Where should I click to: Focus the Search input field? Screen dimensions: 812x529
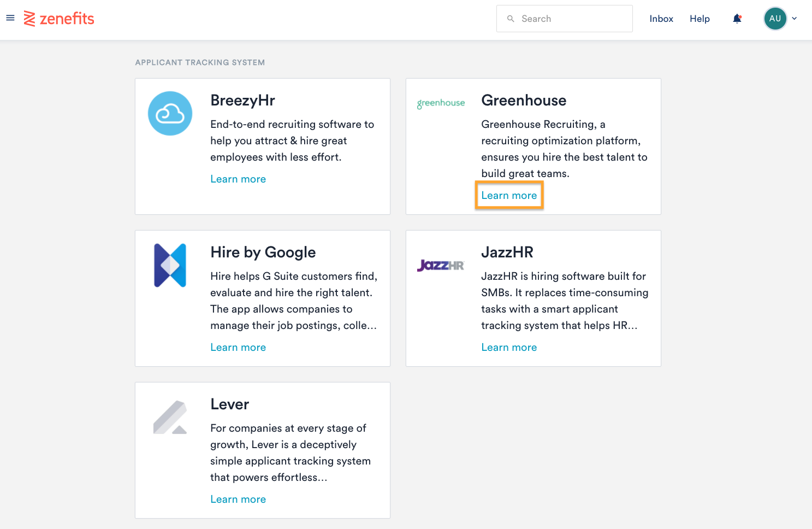pyautogui.click(x=564, y=19)
